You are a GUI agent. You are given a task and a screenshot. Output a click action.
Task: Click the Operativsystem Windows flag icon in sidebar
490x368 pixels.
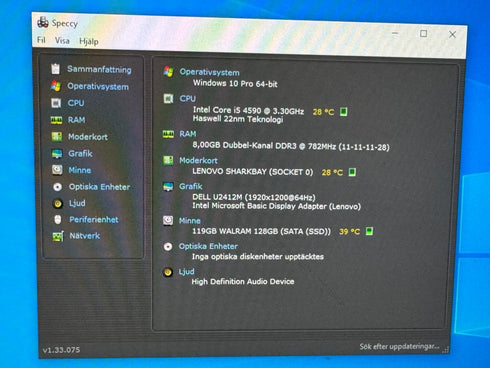point(56,86)
